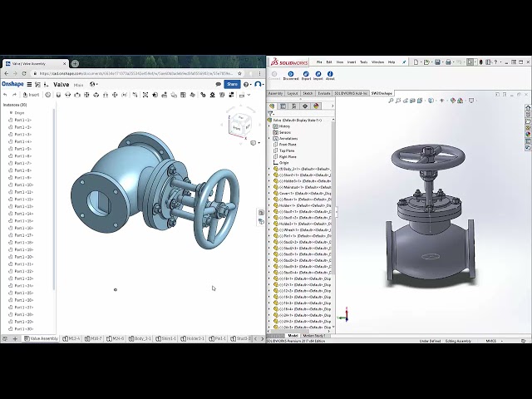This screenshot has height=399, width=532.
Task: Bookmark the page with star icon
Action: click(239, 73)
